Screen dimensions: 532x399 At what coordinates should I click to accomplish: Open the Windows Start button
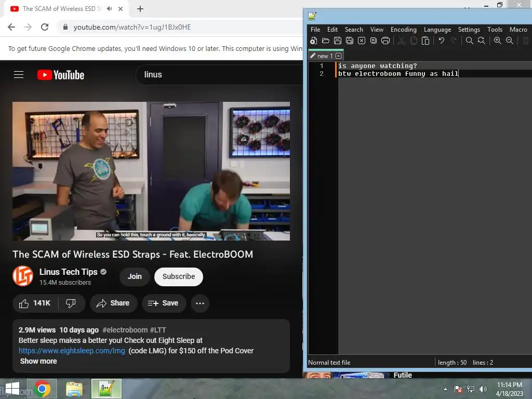[12, 389]
